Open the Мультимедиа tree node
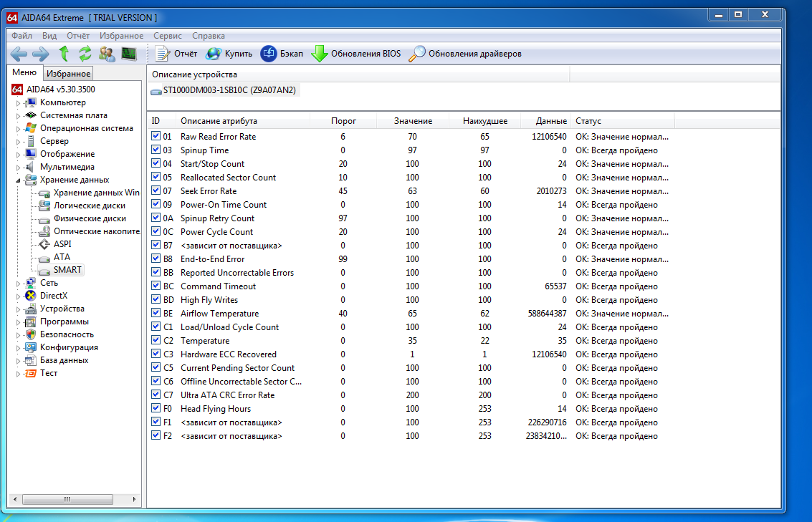812x522 pixels. 67,167
